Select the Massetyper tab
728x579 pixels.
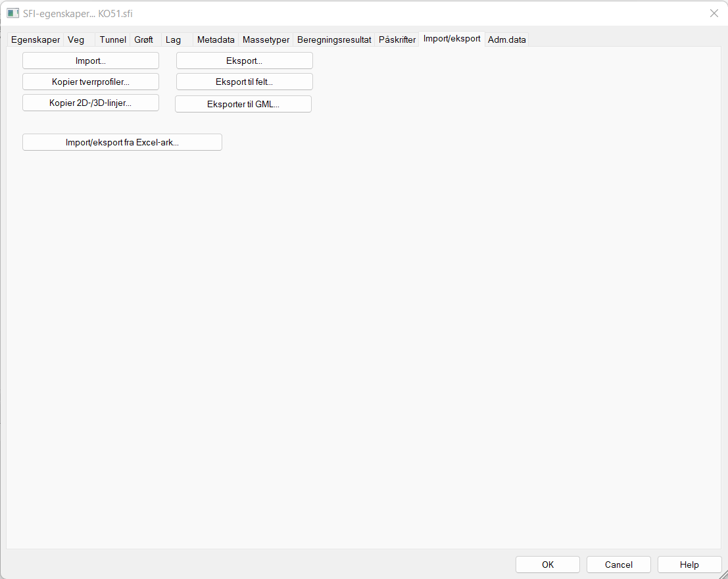[266, 40]
